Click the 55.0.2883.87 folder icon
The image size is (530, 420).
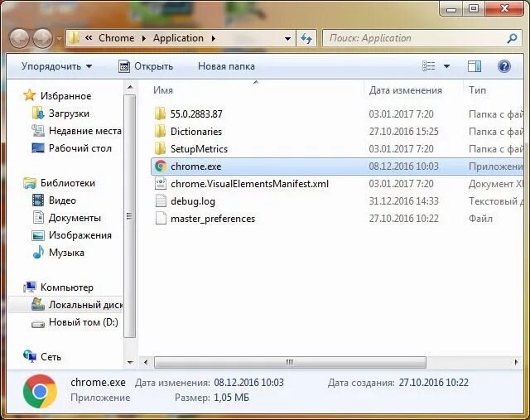pos(160,114)
